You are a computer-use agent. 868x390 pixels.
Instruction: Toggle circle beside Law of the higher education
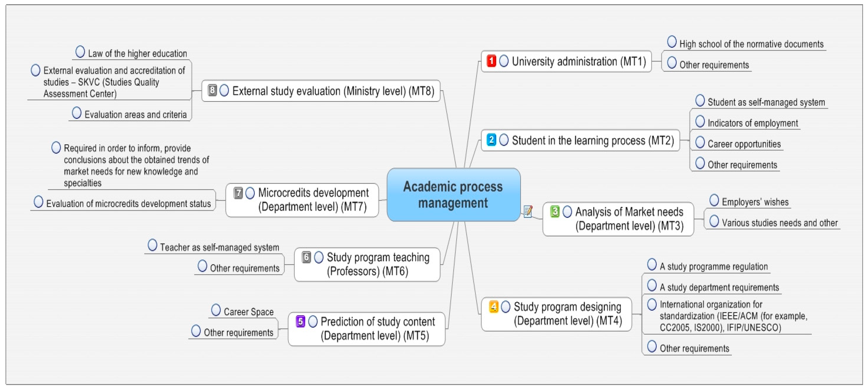point(80,52)
